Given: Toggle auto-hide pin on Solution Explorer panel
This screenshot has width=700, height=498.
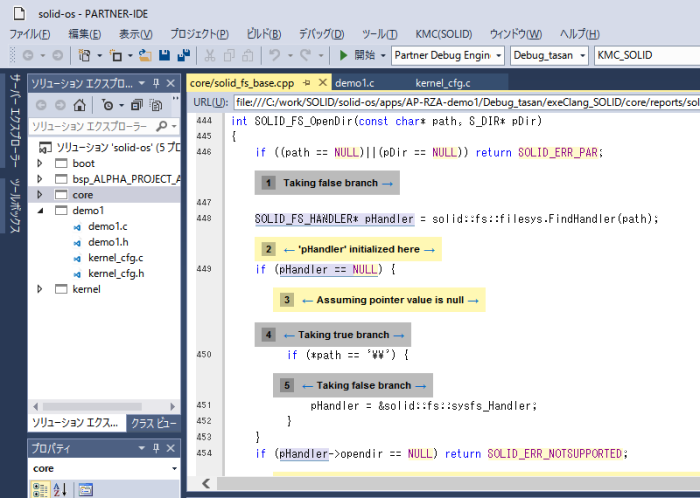Looking at the screenshot, I should [156, 83].
